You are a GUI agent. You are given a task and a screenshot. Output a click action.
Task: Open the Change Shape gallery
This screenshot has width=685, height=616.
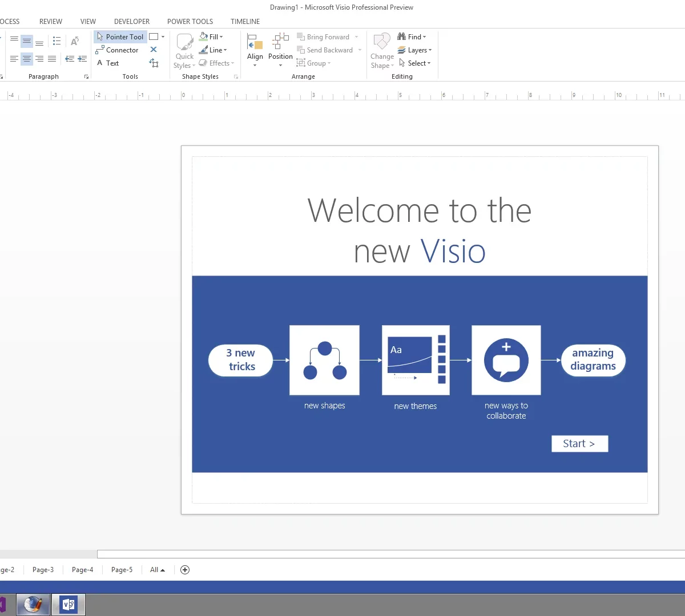[382, 51]
